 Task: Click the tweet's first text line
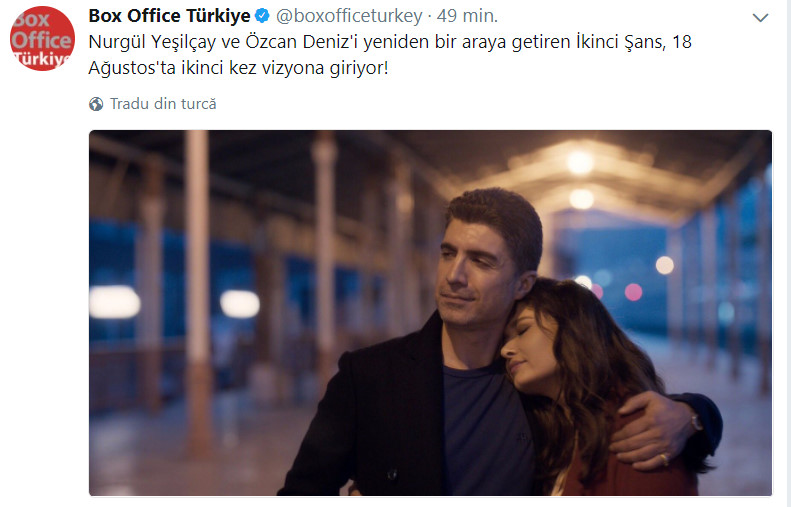pos(390,42)
